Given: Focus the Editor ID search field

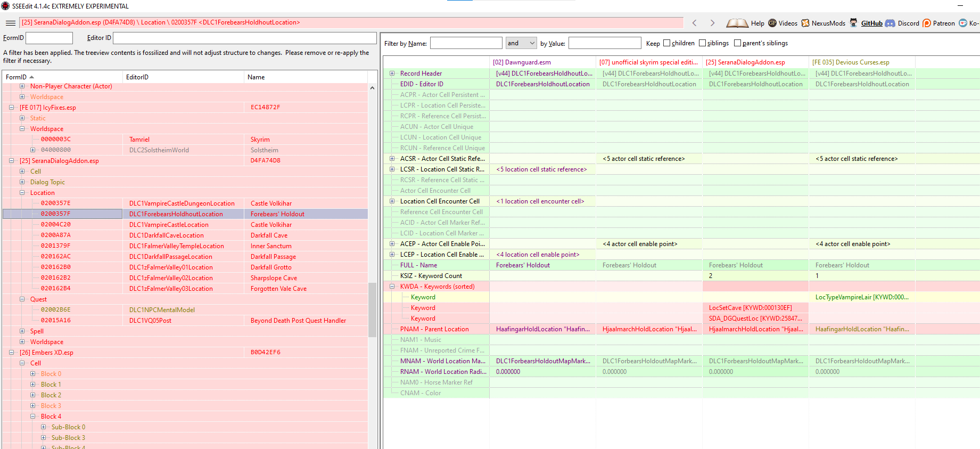Looking at the screenshot, I should 245,38.
